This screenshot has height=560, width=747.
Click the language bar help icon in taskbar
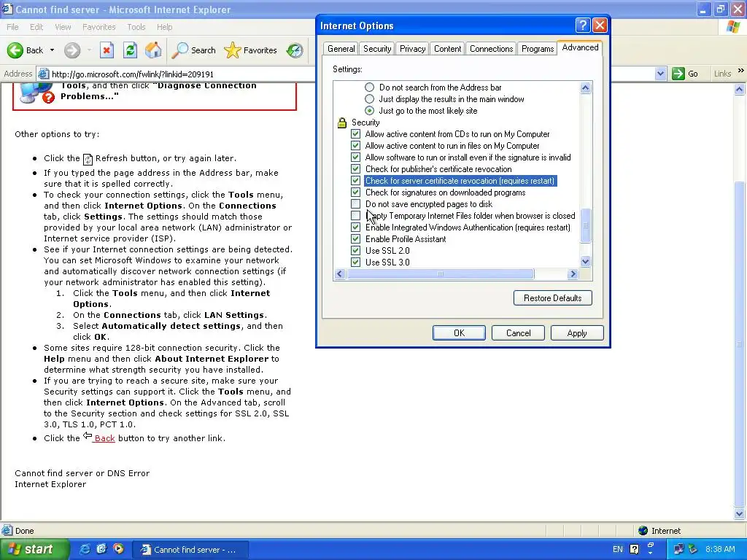(634, 549)
